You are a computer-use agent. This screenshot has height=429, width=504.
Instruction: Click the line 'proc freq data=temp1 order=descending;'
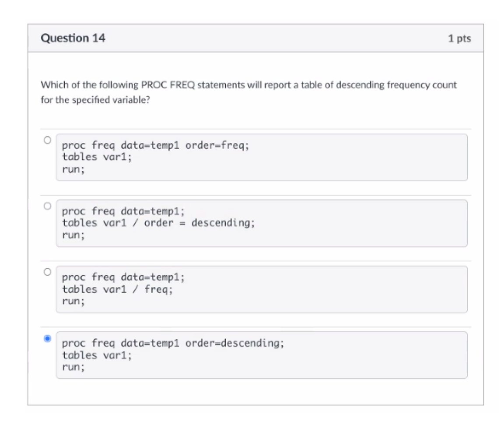click(173, 344)
